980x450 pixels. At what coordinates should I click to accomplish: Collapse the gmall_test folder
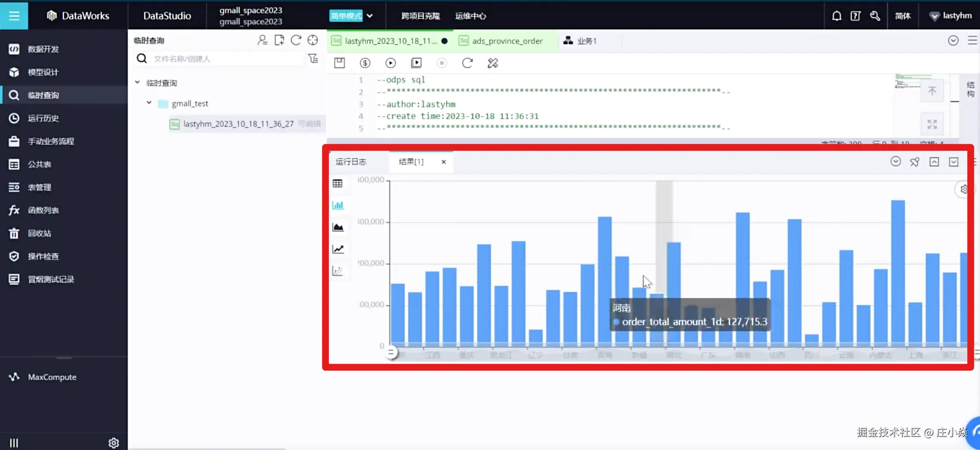[x=149, y=103]
